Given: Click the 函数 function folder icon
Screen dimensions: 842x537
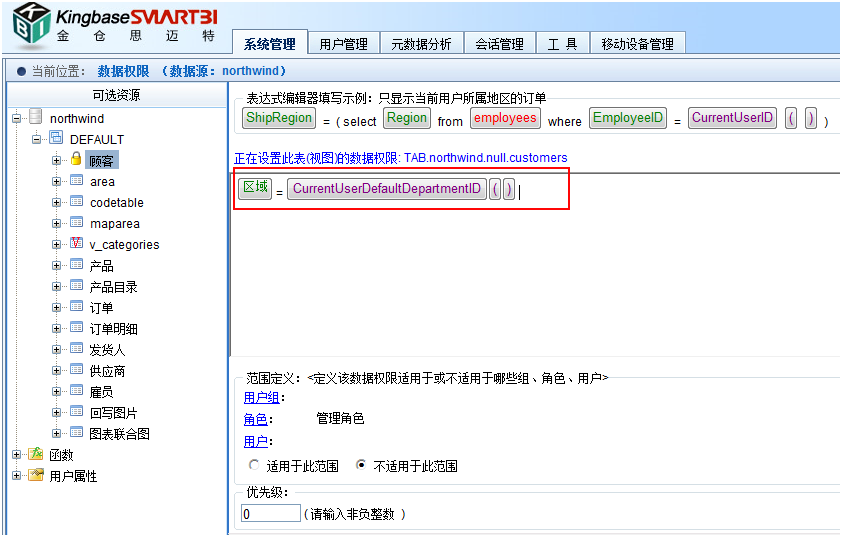Looking at the screenshot, I should (x=36, y=453).
